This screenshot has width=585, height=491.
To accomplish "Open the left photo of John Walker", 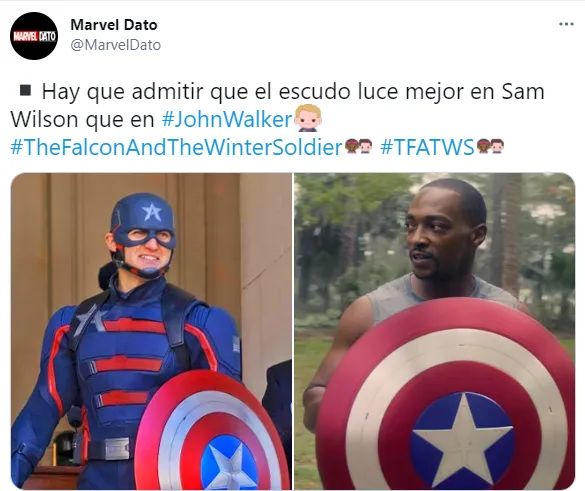I will pos(151,331).
